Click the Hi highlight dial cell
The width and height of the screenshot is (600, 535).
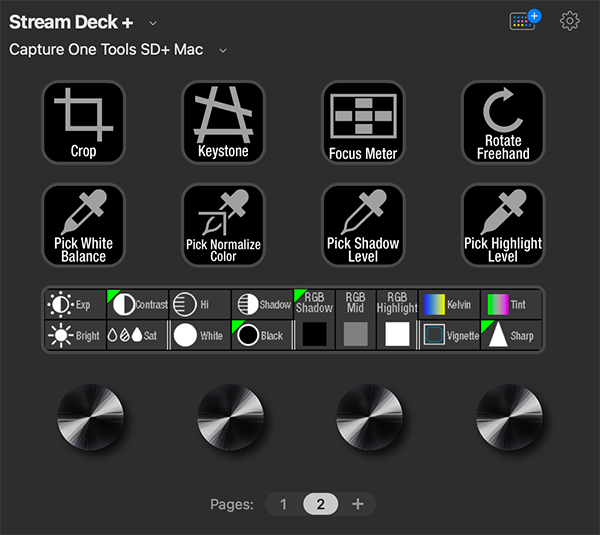click(x=200, y=305)
